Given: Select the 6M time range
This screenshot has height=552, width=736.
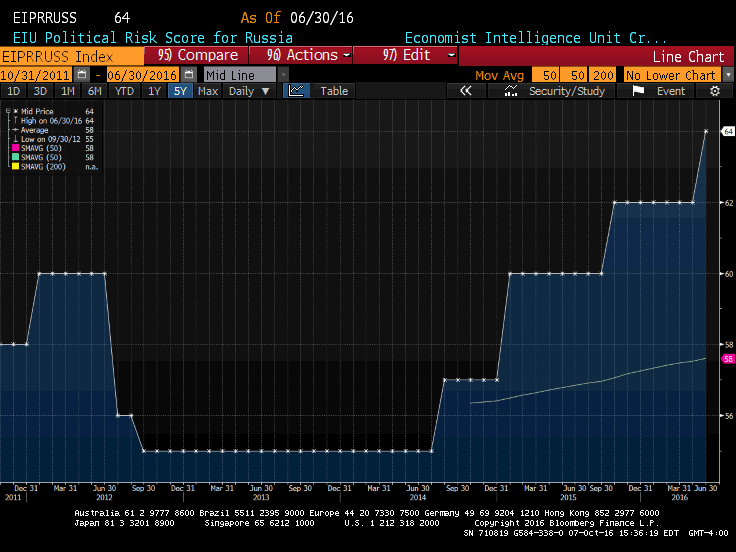Looking at the screenshot, I should pyautogui.click(x=95, y=91).
